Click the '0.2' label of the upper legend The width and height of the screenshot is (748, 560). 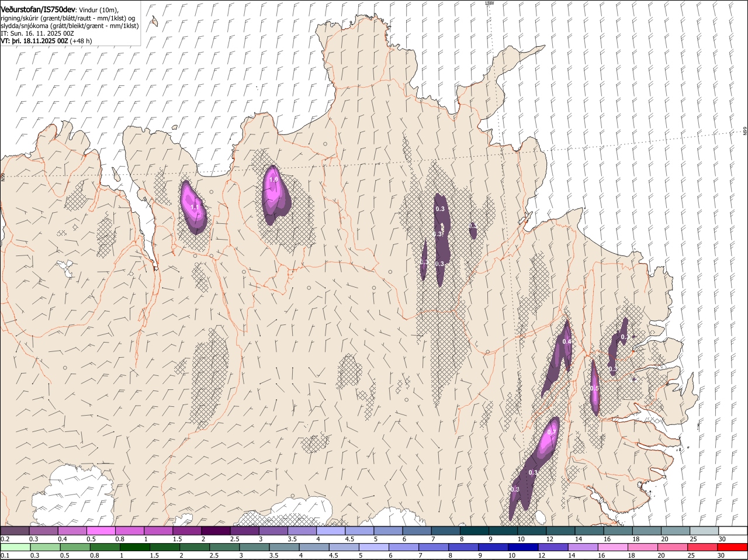(x=5, y=539)
